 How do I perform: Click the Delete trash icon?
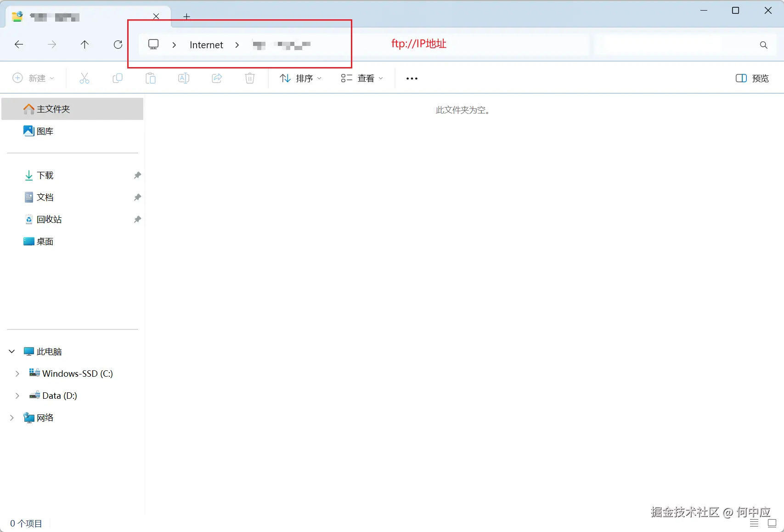250,78
